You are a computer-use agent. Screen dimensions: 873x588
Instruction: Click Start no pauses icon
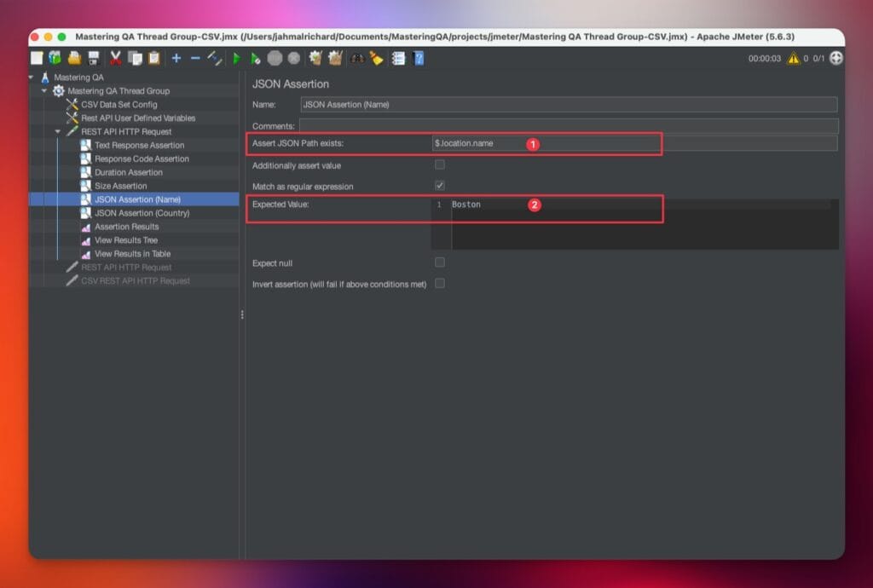coord(256,58)
